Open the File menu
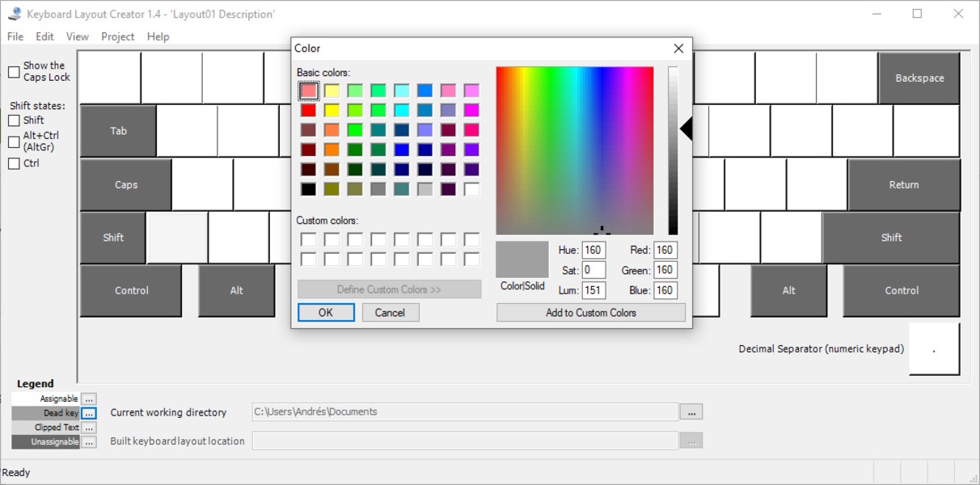This screenshot has height=485, width=980. coord(15,36)
